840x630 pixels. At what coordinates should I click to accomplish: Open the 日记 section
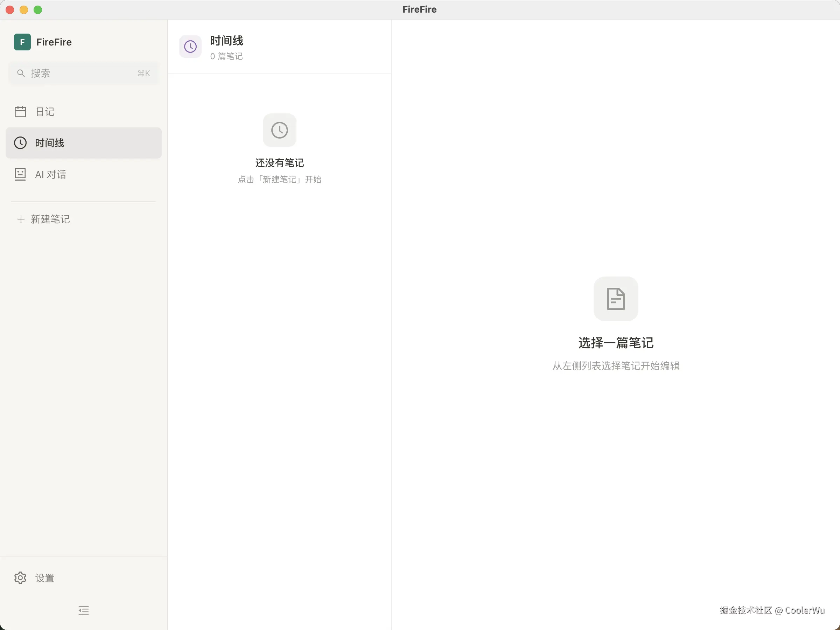coord(45,112)
